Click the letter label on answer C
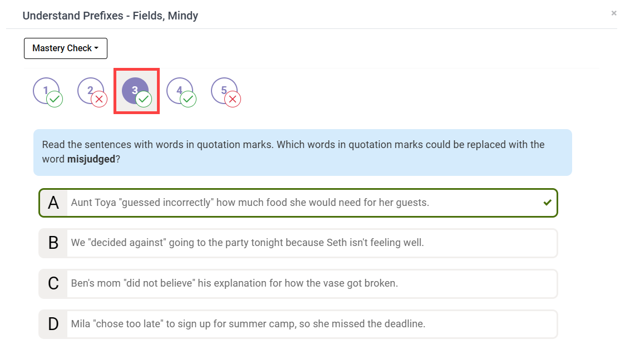 (x=53, y=283)
